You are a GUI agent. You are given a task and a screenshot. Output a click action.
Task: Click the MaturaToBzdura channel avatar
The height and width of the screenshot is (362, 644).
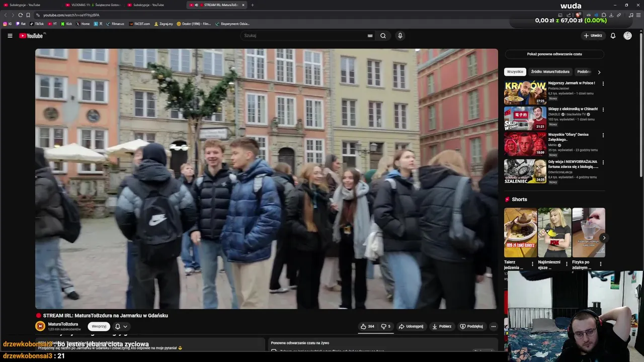(40, 326)
